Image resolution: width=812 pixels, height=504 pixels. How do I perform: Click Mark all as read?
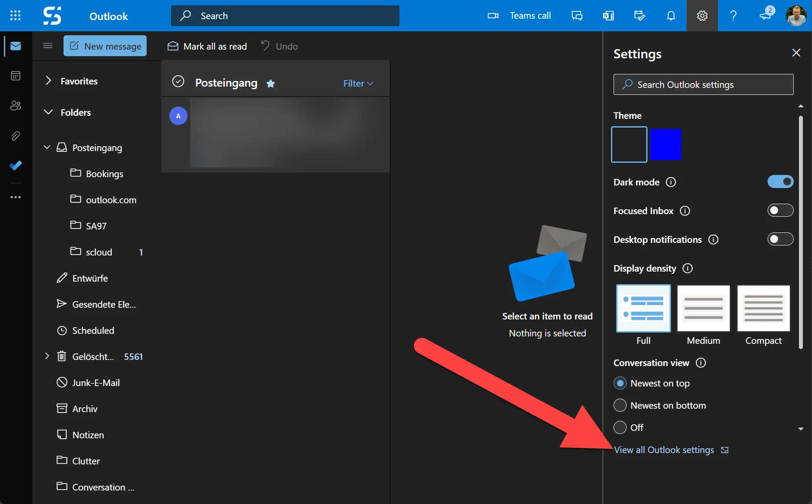pyautogui.click(x=207, y=46)
